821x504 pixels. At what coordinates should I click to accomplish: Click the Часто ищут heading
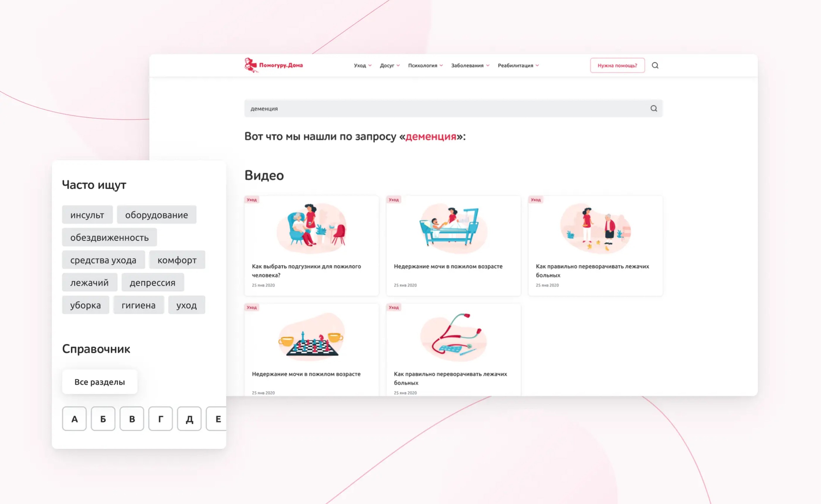[x=94, y=185]
